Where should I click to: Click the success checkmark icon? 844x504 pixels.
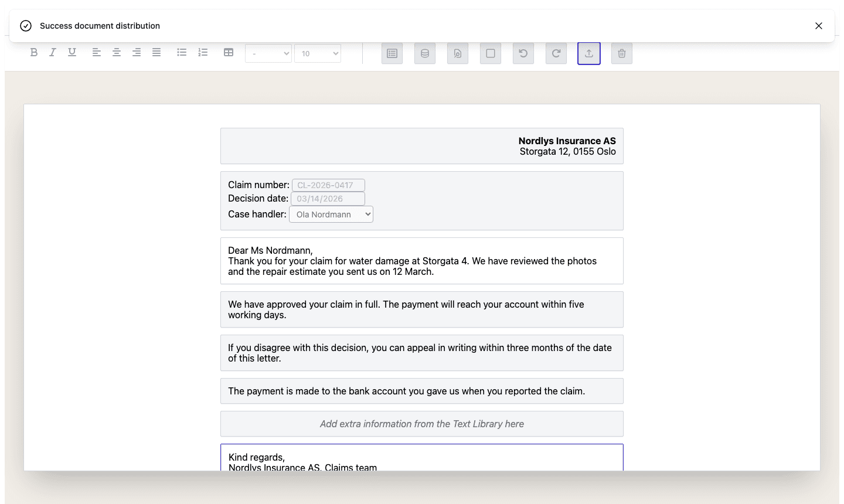pyautogui.click(x=26, y=26)
